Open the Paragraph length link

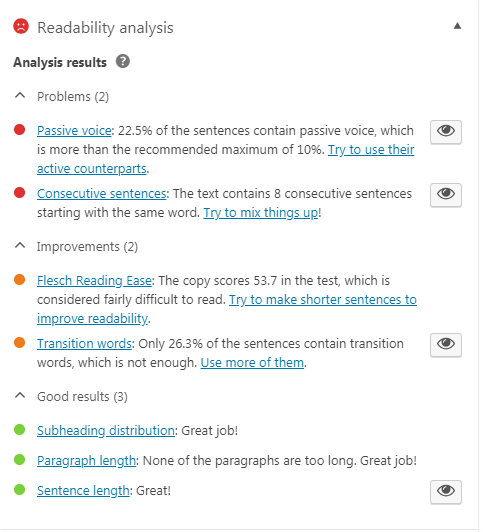point(86,461)
